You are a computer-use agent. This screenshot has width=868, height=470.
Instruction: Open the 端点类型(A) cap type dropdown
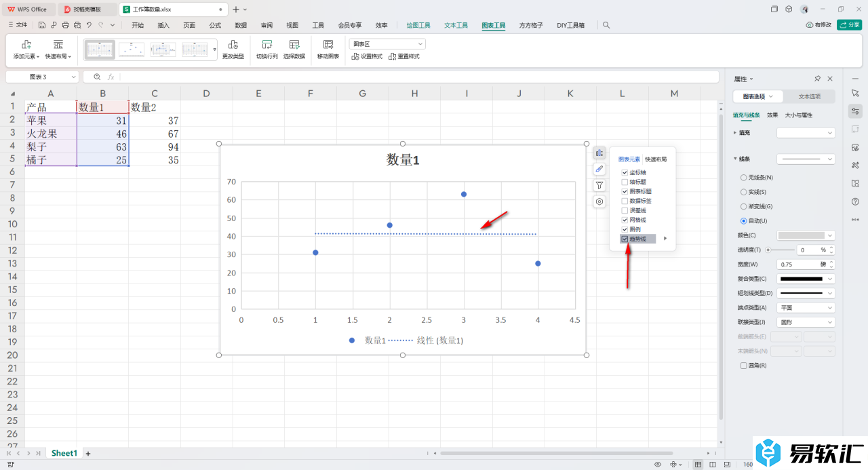click(x=806, y=307)
